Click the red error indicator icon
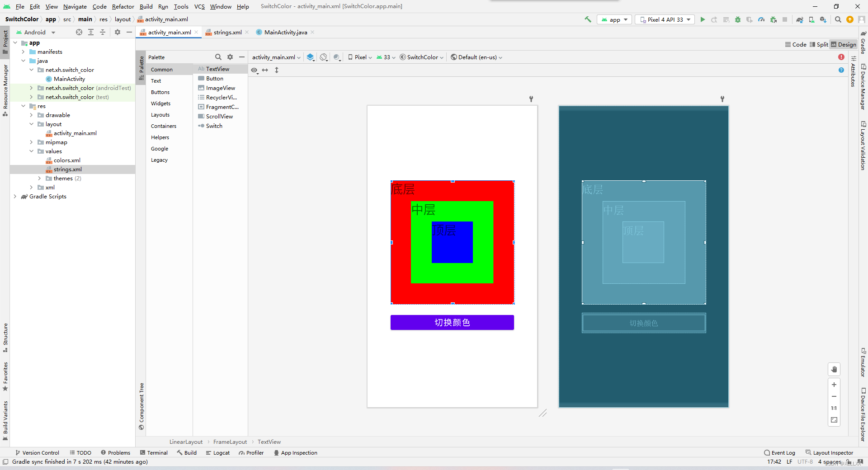This screenshot has height=470, width=868. [841, 57]
